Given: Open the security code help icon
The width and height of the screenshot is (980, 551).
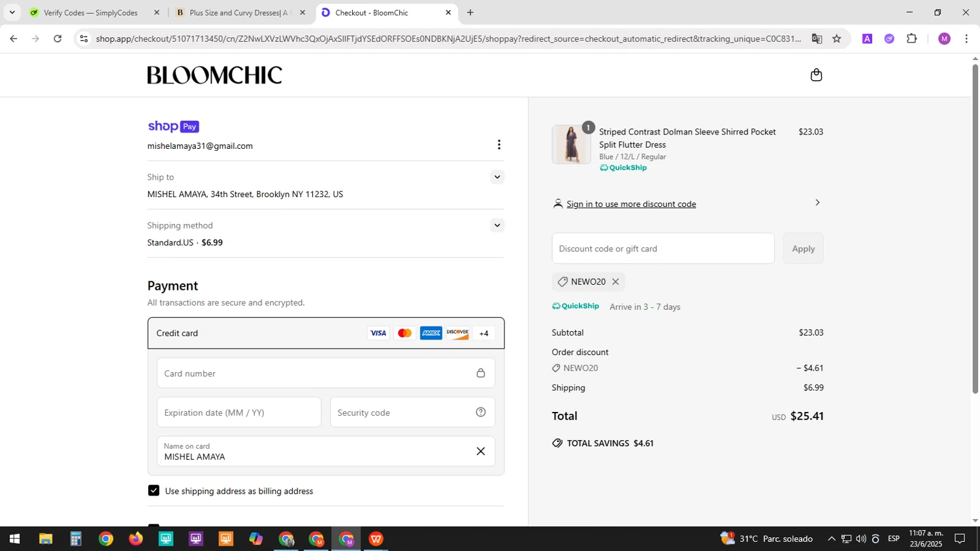Looking at the screenshot, I should point(481,412).
